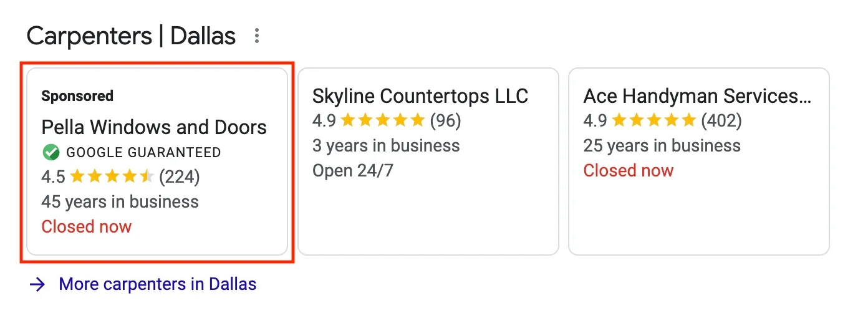The image size is (868, 318).
Task: Click the Open 24/7 status text
Action: pos(353,170)
